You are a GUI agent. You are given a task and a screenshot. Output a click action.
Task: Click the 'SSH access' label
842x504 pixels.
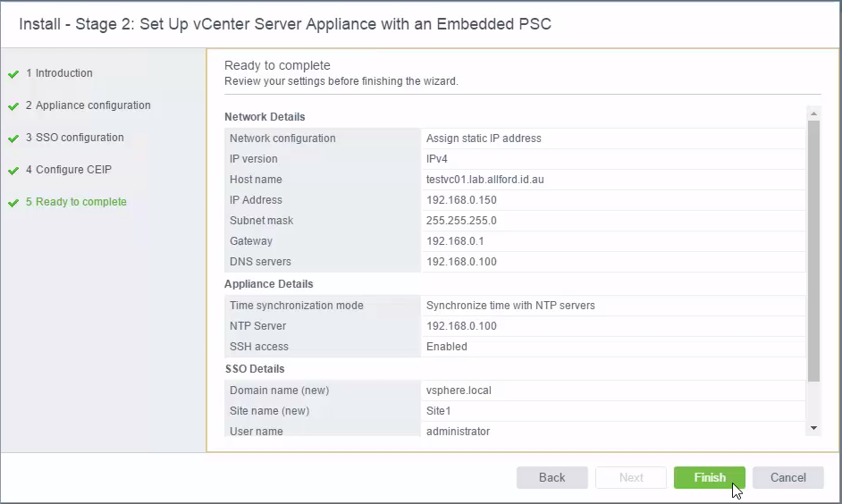click(259, 346)
